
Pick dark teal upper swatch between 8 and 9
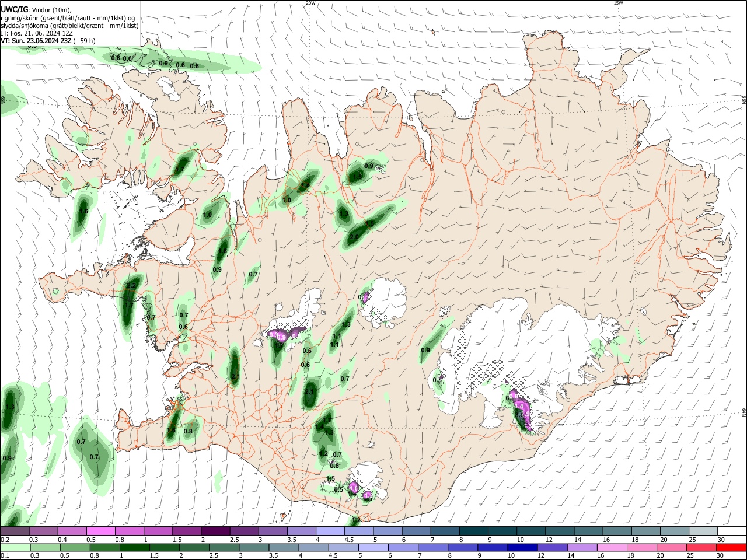click(474, 531)
